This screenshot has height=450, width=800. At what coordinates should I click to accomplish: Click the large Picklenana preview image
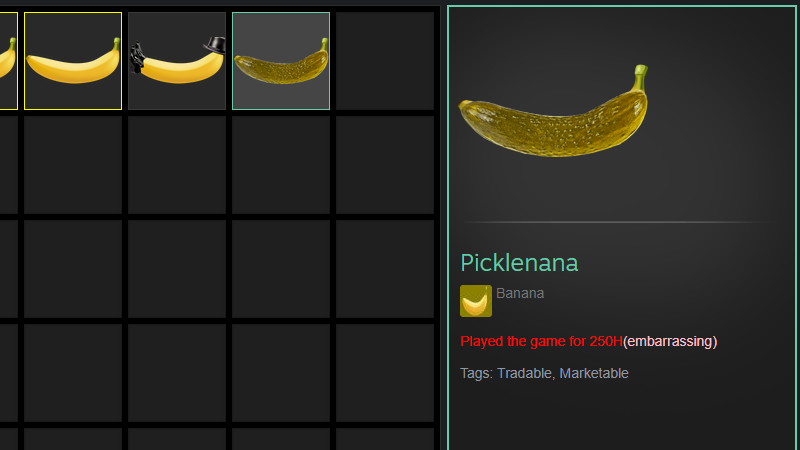tap(554, 111)
